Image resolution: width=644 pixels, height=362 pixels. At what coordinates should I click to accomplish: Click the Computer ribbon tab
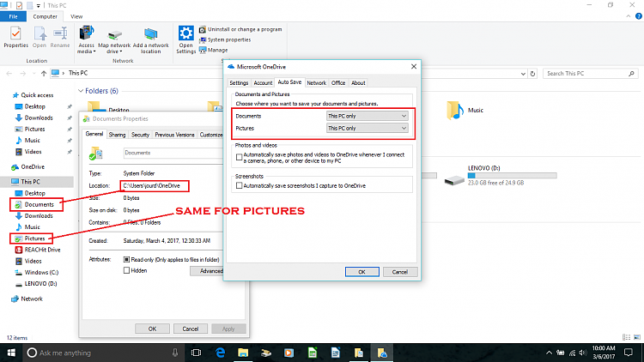(x=46, y=17)
